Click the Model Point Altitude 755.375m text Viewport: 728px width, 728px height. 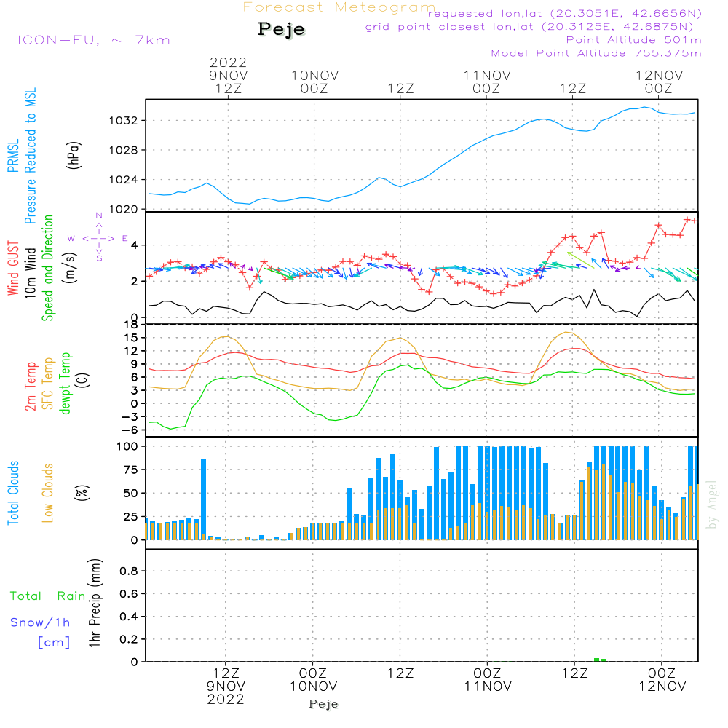click(596, 53)
